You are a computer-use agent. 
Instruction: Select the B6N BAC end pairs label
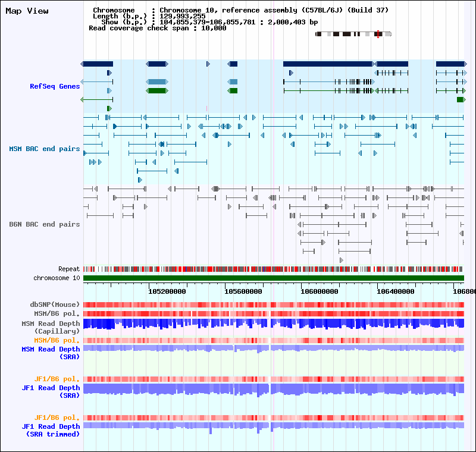pos(44,224)
